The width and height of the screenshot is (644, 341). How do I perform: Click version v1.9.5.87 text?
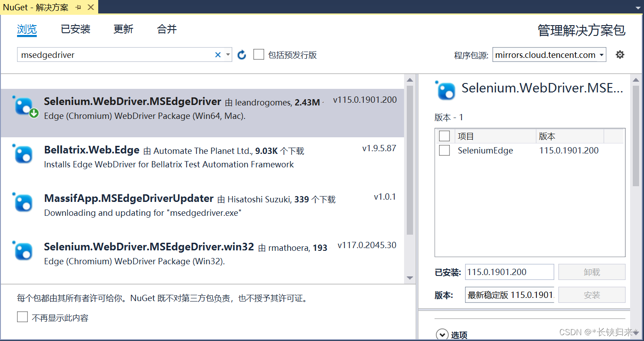point(379,148)
